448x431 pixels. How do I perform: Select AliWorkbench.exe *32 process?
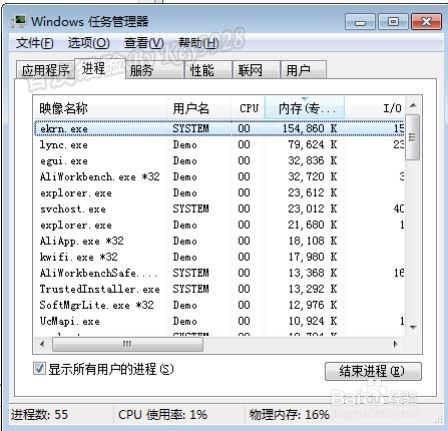[219, 177]
